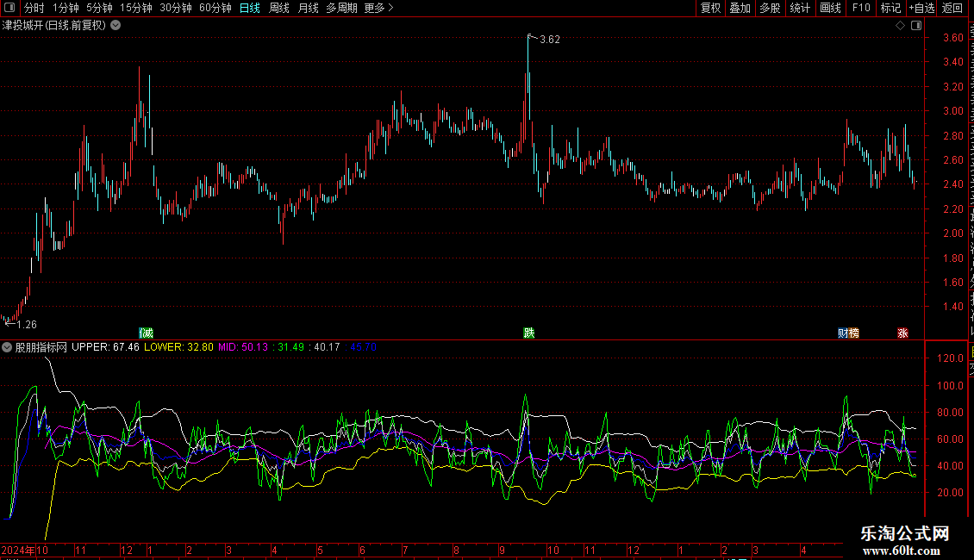Open the 多股 multi-stock view

[x=770, y=8]
